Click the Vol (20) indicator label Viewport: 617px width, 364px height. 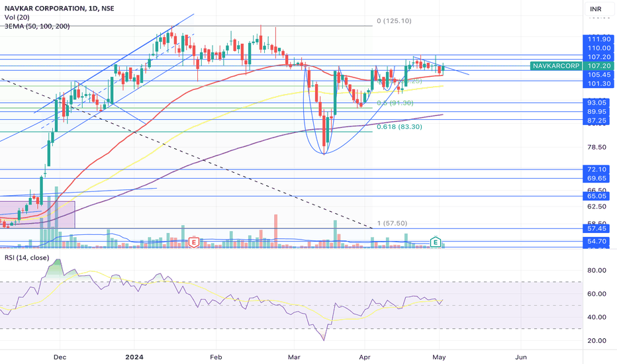coord(17,17)
